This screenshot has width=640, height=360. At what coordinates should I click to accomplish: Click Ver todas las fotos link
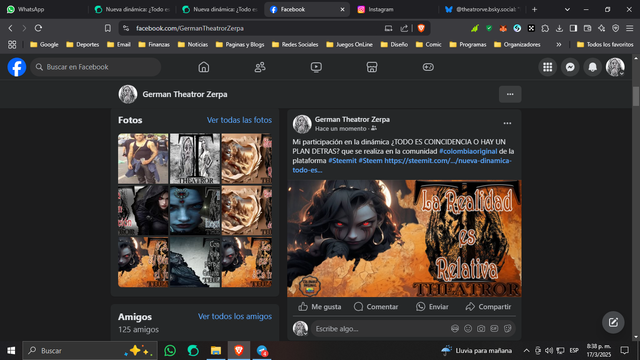pyautogui.click(x=239, y=120)
